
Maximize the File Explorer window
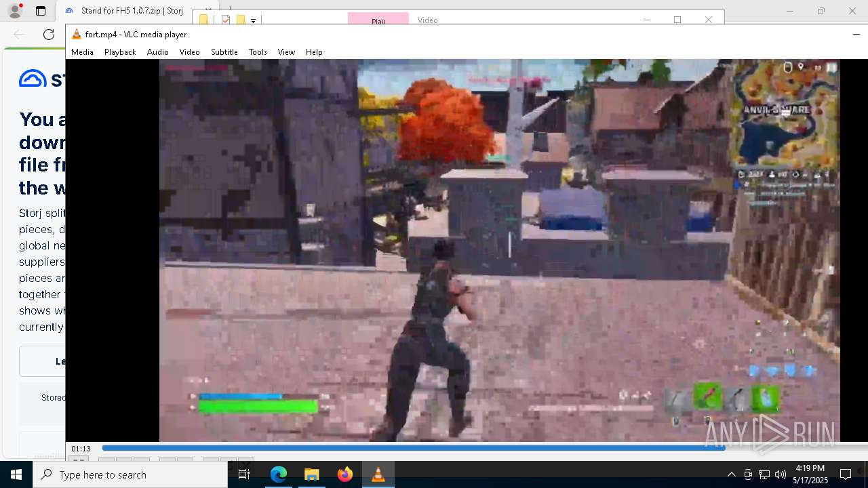click(x=677, y=20)
